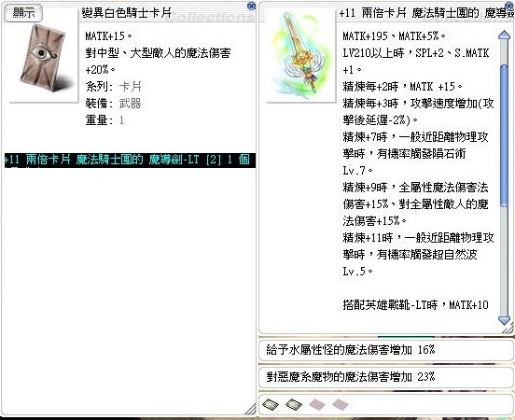The image size is (515, 420).
Task: Click the 顯示 button
Action: (x=23, y=13)
